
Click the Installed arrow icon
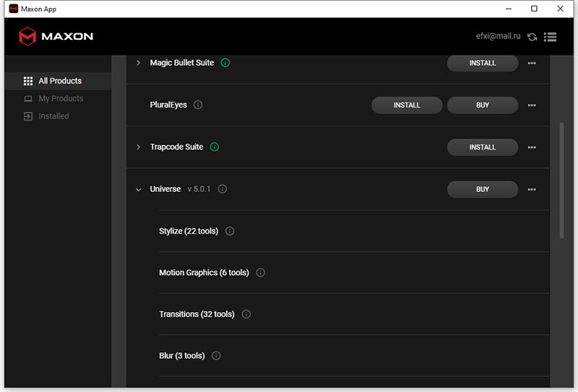click(28, 116)
